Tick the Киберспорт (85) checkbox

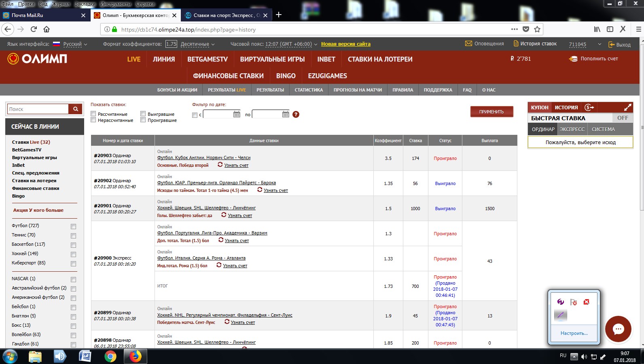point(73,264)
